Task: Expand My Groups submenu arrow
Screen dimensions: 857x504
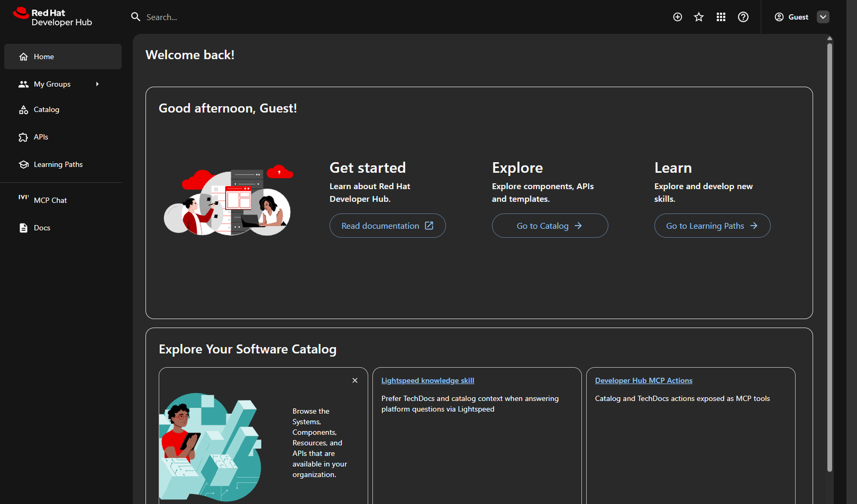Action: (97, 84)
